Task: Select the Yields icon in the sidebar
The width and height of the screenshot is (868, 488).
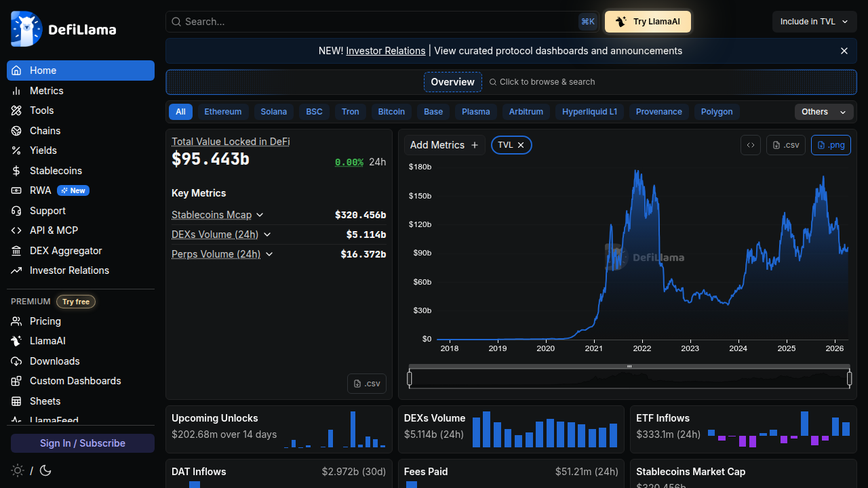Action: click(16, 150)
